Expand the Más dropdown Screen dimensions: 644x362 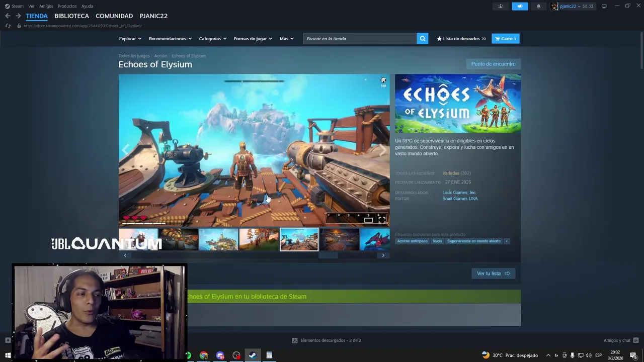click(286, 39)
